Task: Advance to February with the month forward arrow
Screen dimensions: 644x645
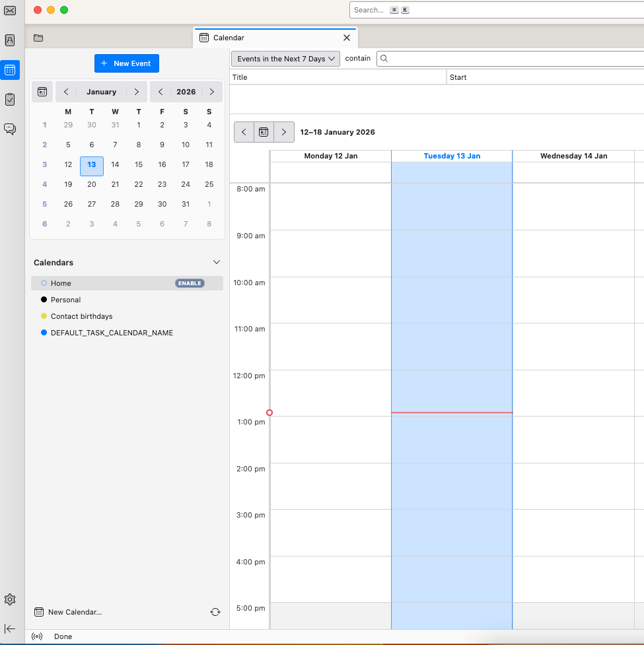Action: (x=137, y=91)
